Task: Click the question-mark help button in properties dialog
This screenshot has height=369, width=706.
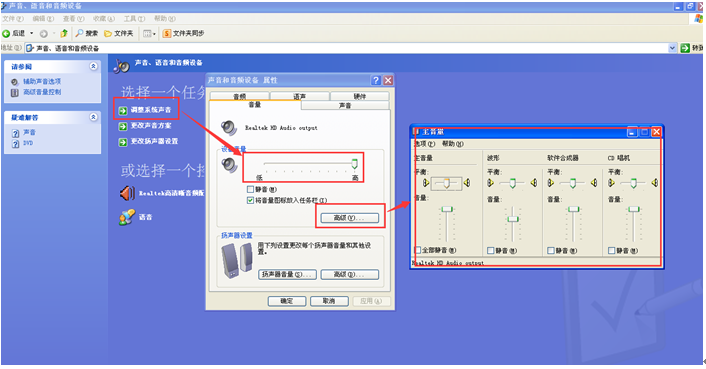Action: (x=376, y=80)
